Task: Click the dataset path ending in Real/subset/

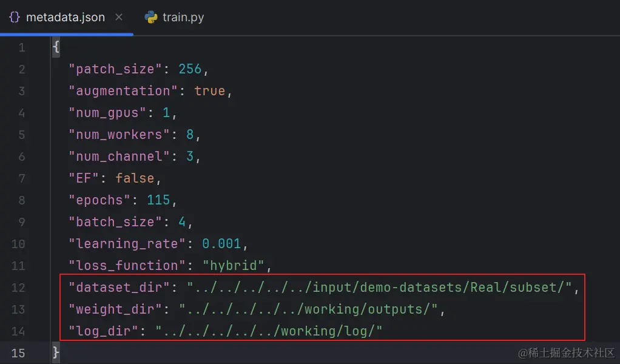Action: click(380, 288)
